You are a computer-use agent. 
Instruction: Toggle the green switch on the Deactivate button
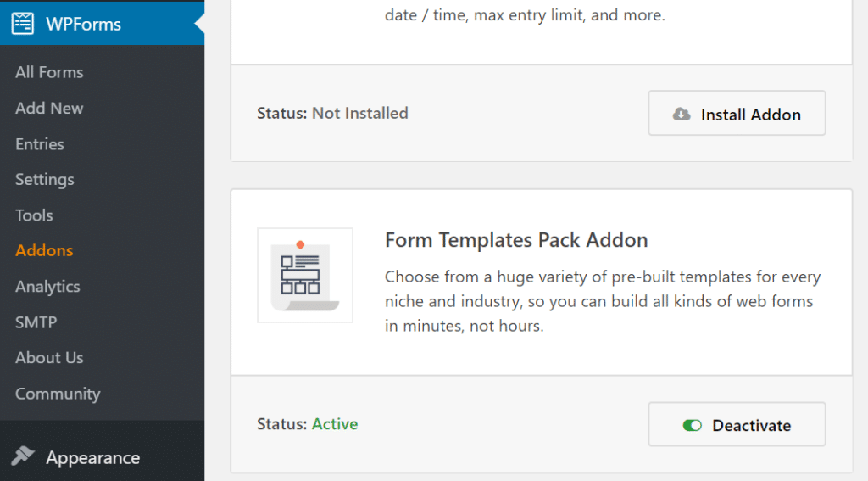(692, 425)
